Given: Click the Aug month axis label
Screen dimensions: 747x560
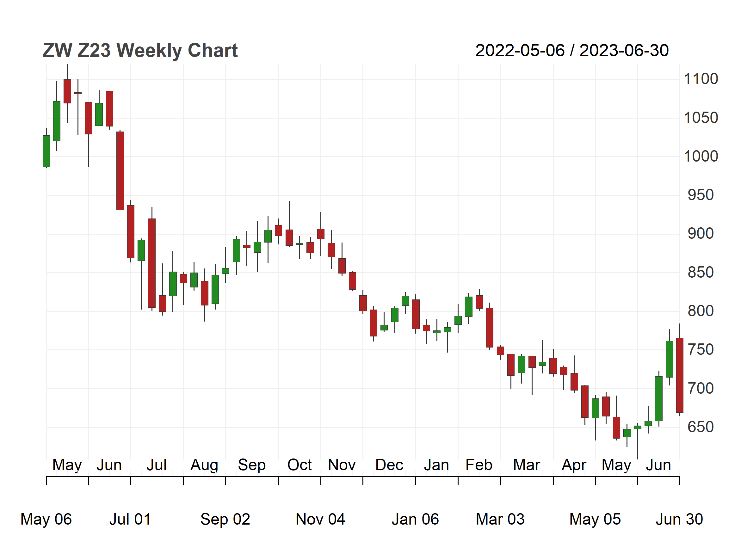Looking at the screenshot, I should (204, 466).
